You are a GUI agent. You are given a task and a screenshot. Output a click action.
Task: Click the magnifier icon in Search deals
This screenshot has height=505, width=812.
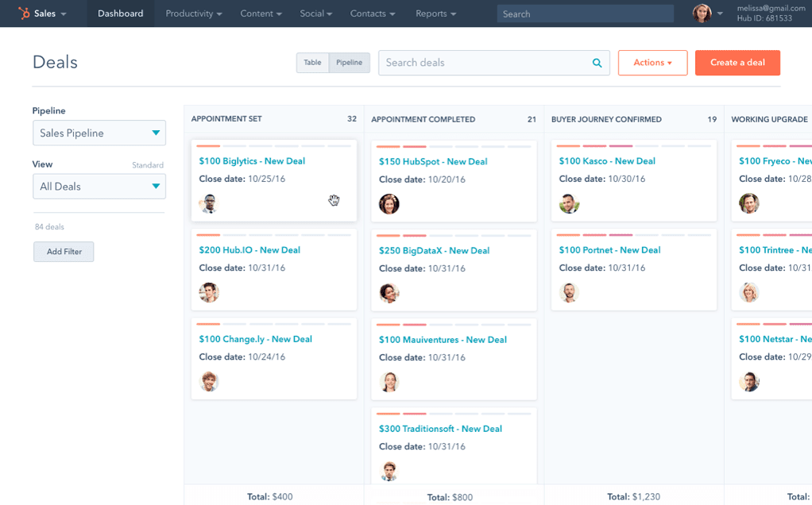click(597, 64)
